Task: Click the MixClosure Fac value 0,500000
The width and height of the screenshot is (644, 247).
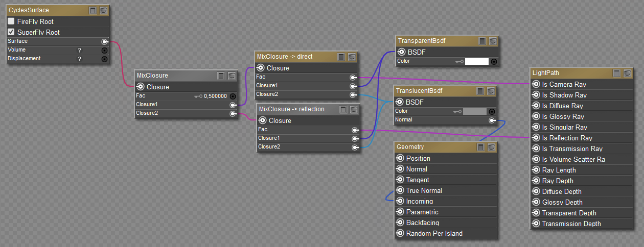Action: click(x=215, y=96)
